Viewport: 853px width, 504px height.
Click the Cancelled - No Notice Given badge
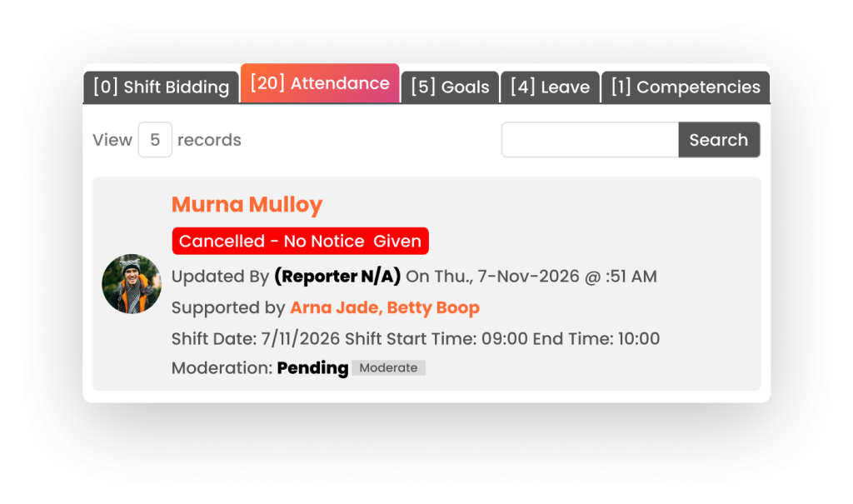point(300,241)
